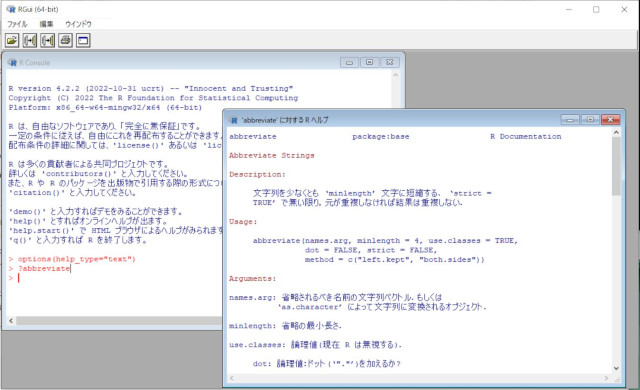Click the R icon in the R Console title bar
Image resolution: width=640 pixels, height=390 pixels.
pyautogui.click(x=12, y=62)
